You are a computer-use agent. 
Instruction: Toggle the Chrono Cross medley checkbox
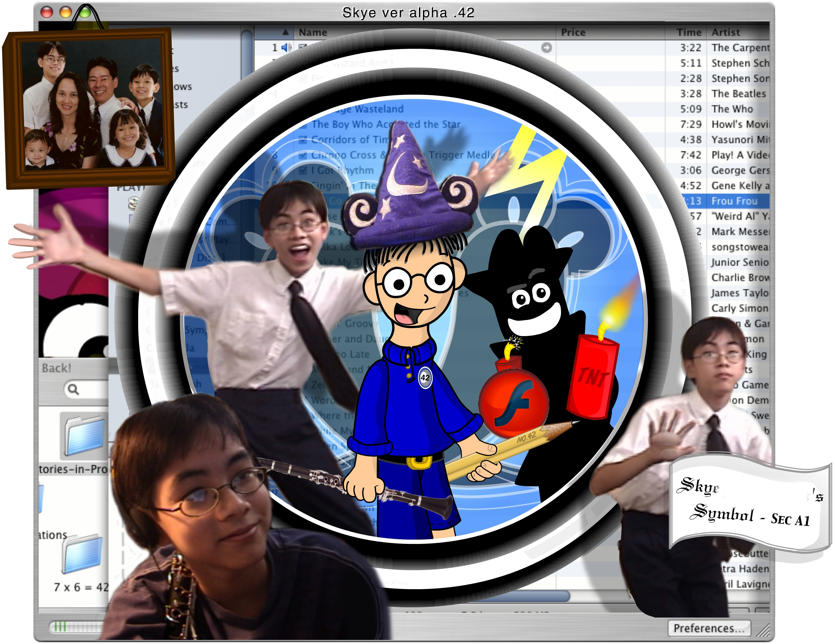[303, 155]
